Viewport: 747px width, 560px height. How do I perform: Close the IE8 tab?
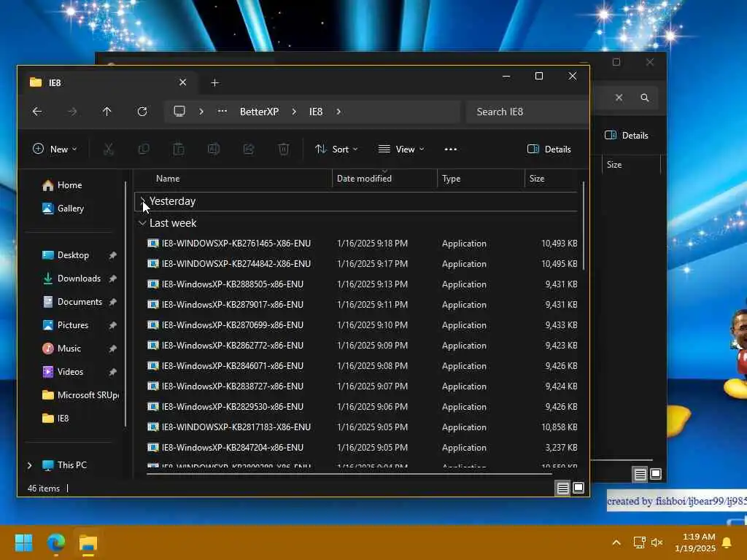coord(182,82)
